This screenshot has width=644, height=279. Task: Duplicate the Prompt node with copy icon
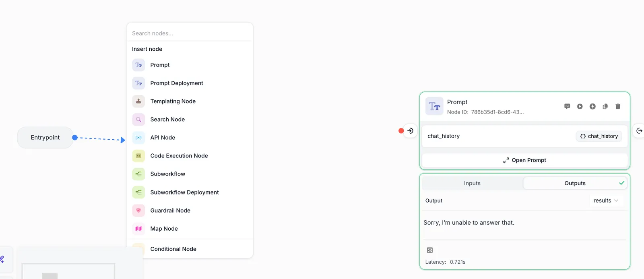(x=605, y=106)
